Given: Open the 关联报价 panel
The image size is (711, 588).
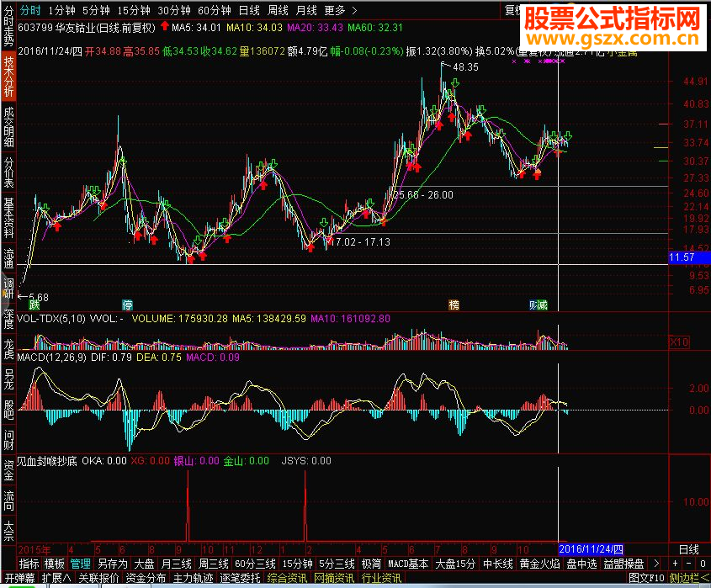Looking at the screenshot, I should [98, 578].
